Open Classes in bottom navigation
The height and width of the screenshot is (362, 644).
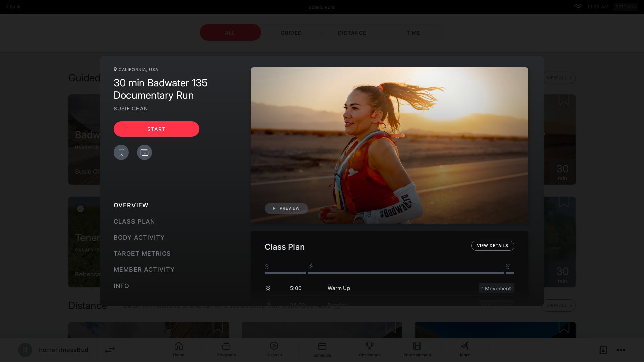[x=274, y=349]
